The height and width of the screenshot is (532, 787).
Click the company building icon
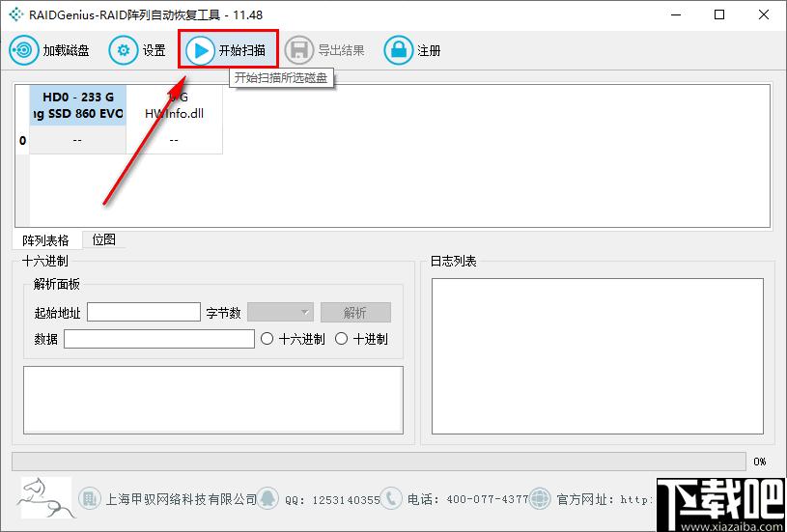point(90,498)
